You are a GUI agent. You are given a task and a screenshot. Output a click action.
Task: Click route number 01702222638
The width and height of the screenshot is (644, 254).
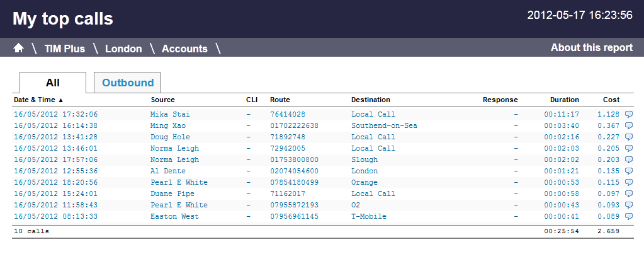click(294, 125)
